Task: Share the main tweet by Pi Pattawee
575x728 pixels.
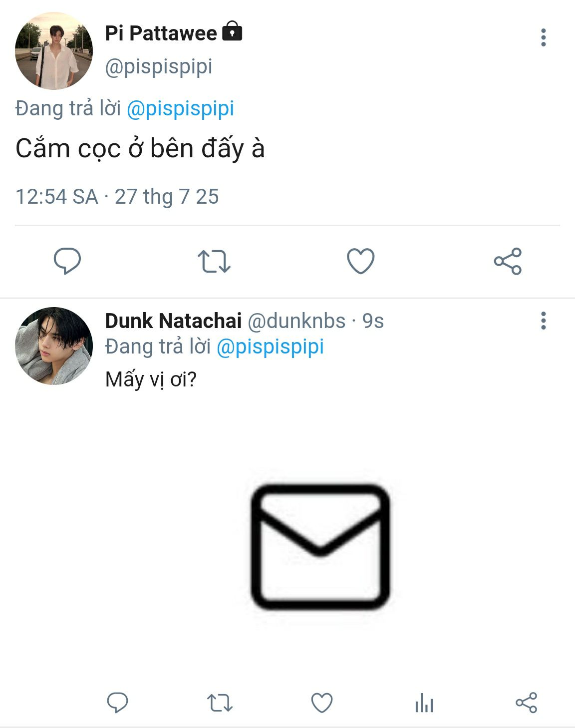Action: (x=508, y=261)
